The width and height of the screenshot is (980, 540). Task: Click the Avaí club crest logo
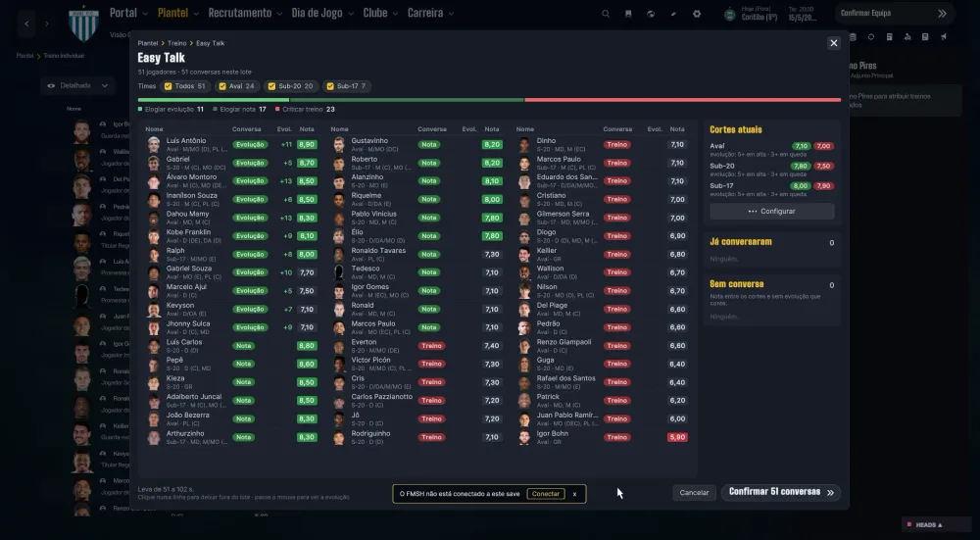83,24
